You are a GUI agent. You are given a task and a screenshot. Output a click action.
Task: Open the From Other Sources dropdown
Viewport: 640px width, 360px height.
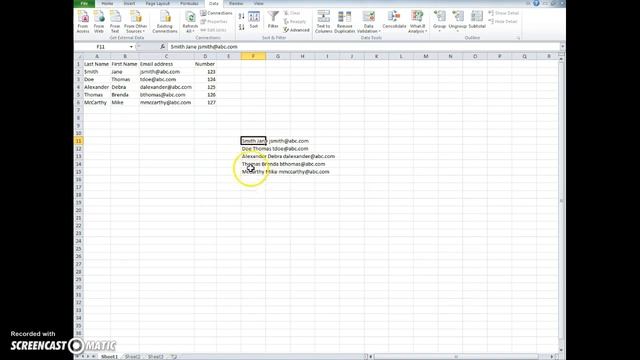tap(136, 22)
